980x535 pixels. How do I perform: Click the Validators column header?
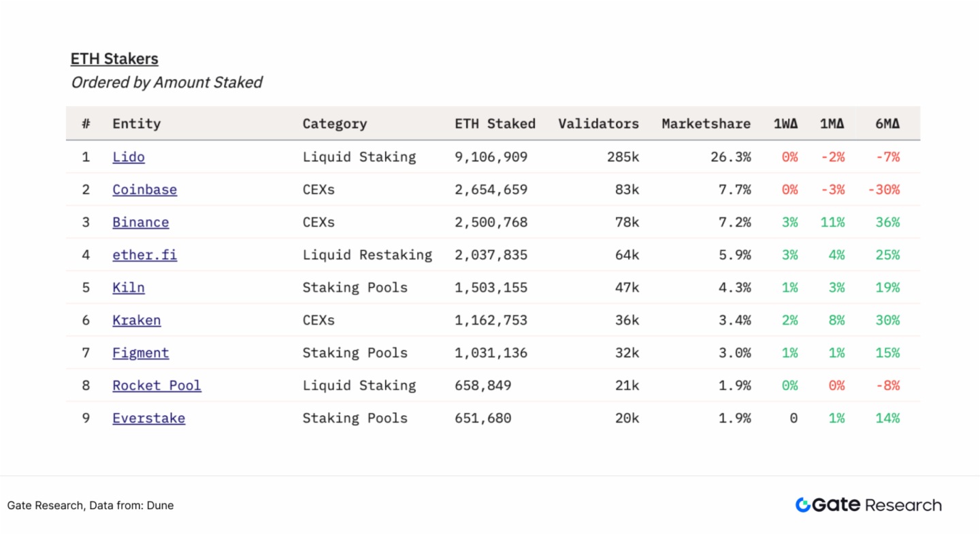(x=598, y=124)
